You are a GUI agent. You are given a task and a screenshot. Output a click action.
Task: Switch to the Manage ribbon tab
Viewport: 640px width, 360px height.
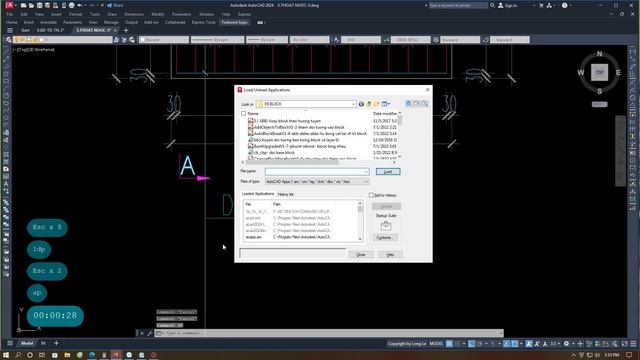pyautogui.click(x=111, y=22)
